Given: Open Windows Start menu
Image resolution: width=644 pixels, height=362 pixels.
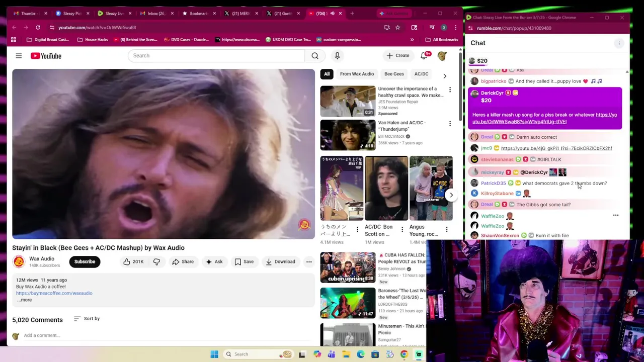Looking at the screenshot, I should 214,354.
